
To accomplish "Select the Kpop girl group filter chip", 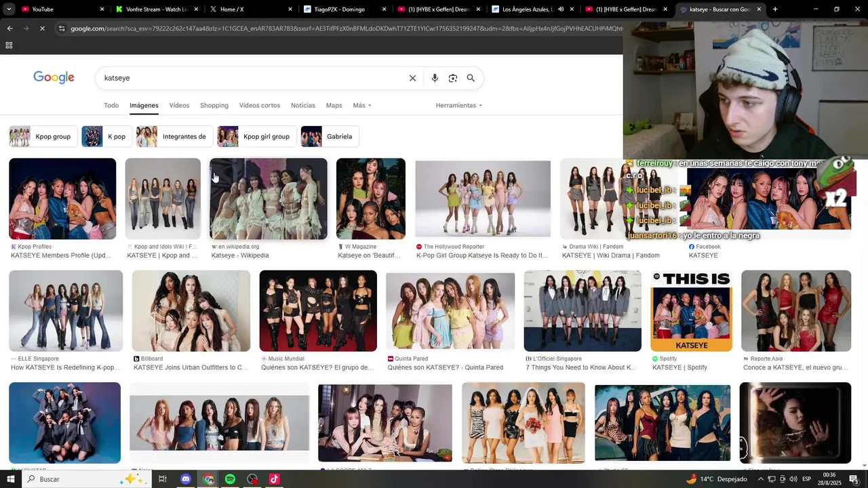I will [257, 136].
